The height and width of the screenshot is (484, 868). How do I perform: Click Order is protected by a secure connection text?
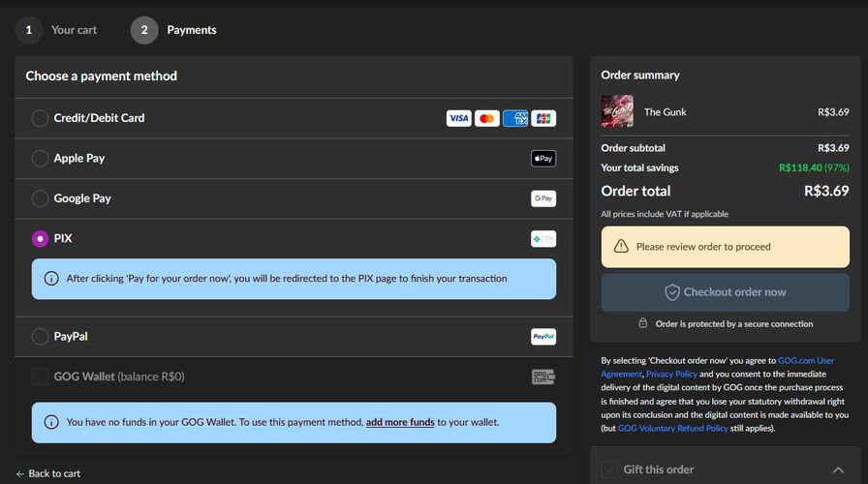(734, 323)
